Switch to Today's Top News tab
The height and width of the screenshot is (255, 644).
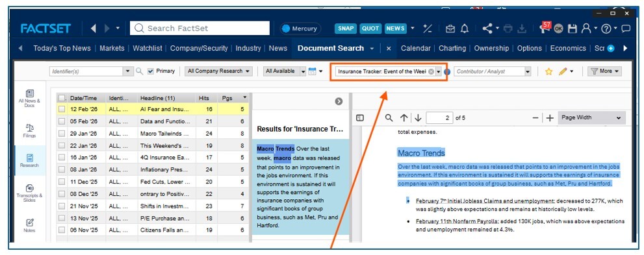[x=62, y=48]
